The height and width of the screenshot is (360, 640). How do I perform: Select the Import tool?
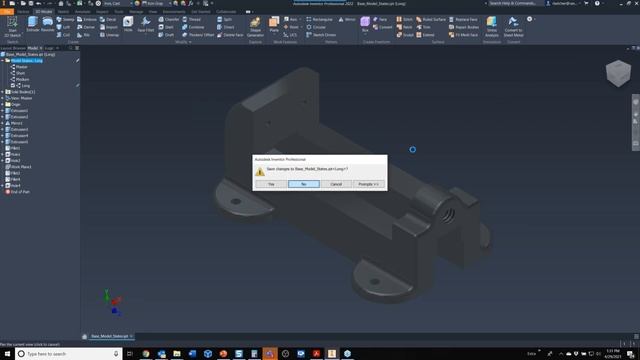click(x=109, y=27)
